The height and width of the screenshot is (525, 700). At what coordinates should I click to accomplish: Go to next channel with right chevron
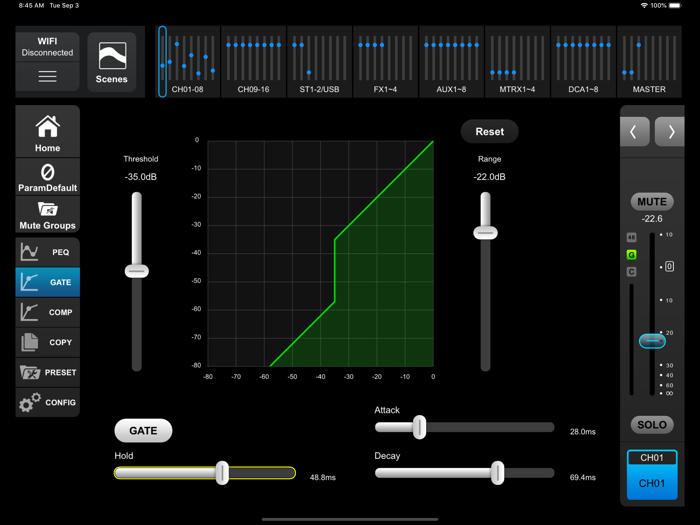[x=670, y=132]
